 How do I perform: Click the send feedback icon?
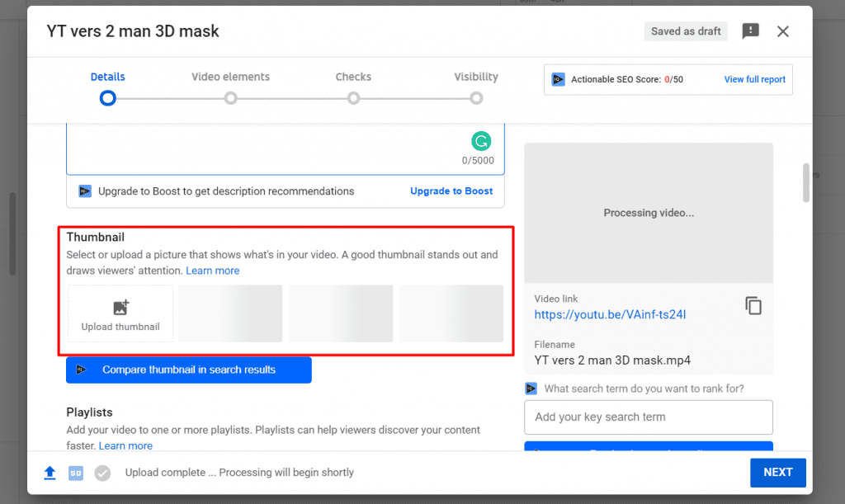pyautogui.click(x=750, y=31)
